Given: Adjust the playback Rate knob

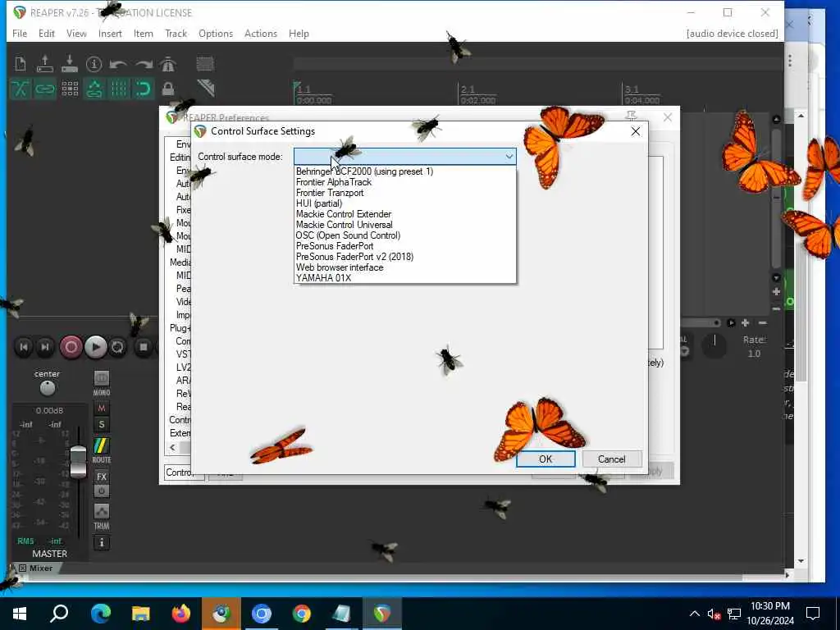Looking at the screenshot, I should click(x=714, y=347).
